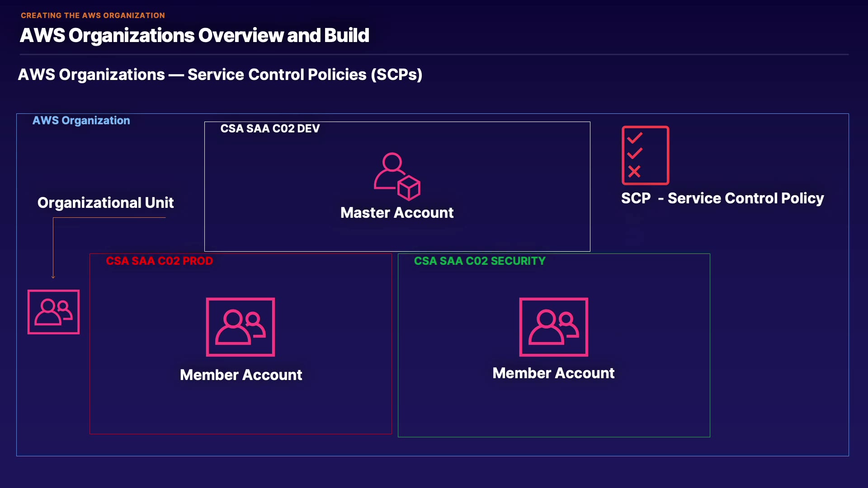
Task: Click the AWS Organization label
Action: pos(81,121)
